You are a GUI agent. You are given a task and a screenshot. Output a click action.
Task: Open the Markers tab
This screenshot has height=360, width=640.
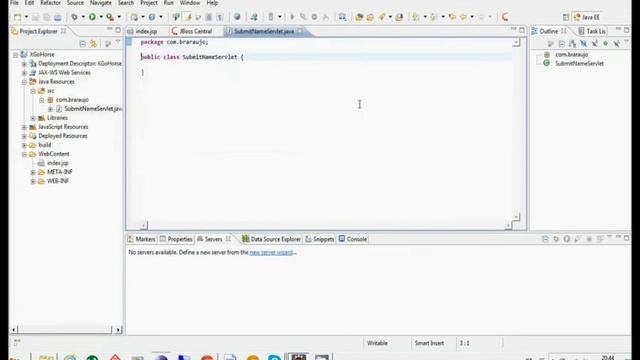(141, 239)
